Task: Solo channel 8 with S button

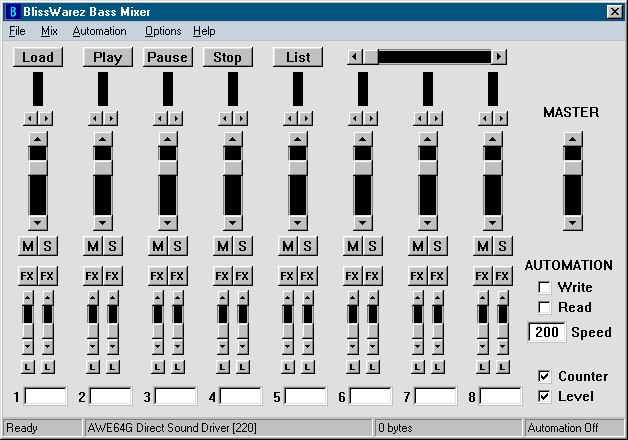Action: pos(503,246)
